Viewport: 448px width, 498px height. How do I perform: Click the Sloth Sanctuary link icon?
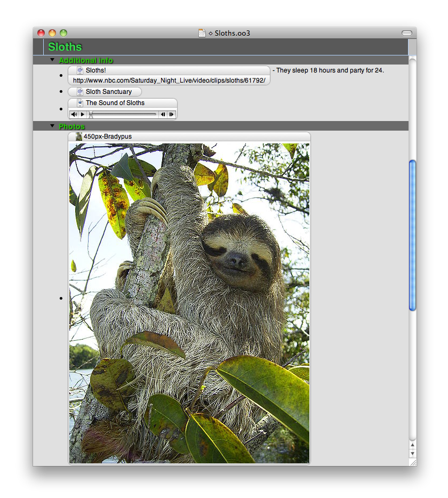(x=80, y=92)
